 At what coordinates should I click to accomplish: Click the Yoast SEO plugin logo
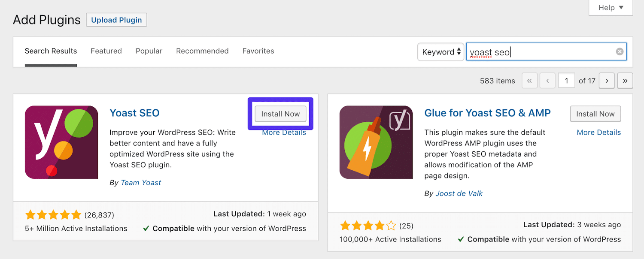61,142
